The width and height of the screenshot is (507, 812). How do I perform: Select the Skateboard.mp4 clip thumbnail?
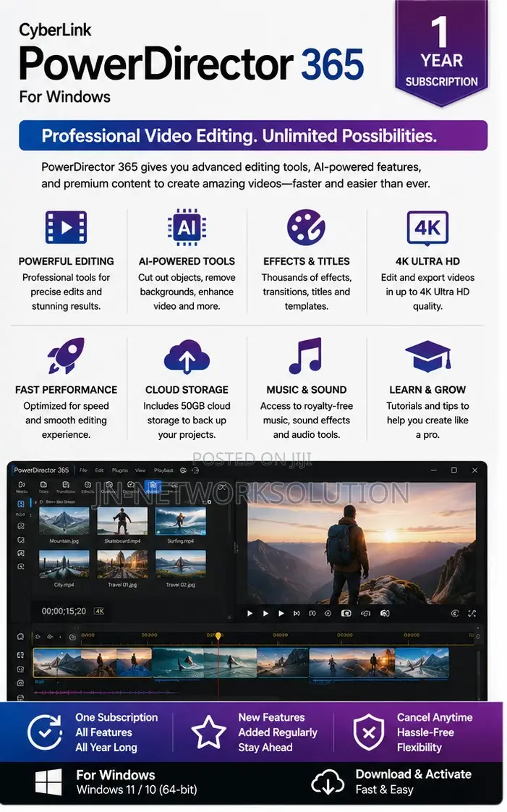click(x=123, y=522)
